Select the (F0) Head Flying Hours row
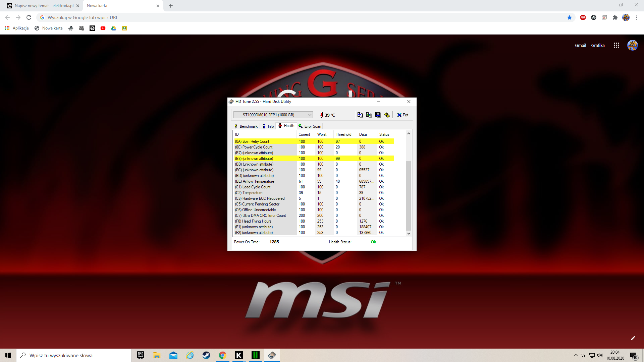This screenshot has width=644, height=362. [314, 221]
